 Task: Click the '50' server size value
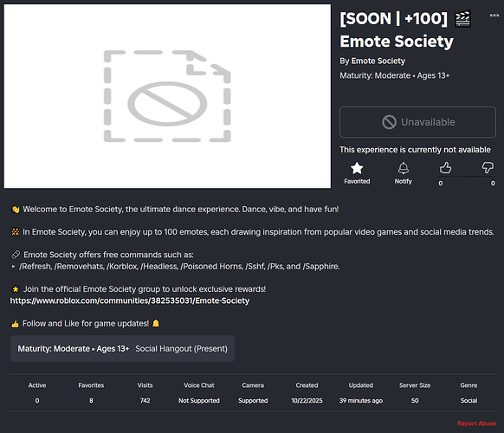[415, 401]
